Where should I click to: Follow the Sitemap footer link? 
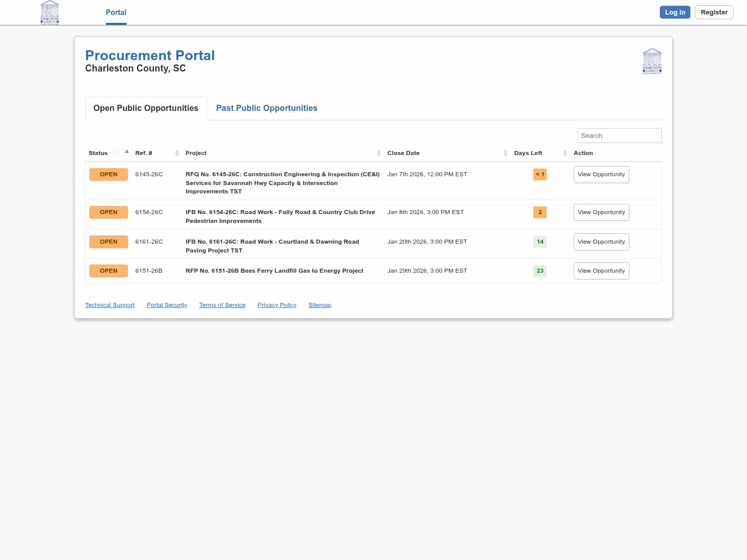tap(320, 305)
